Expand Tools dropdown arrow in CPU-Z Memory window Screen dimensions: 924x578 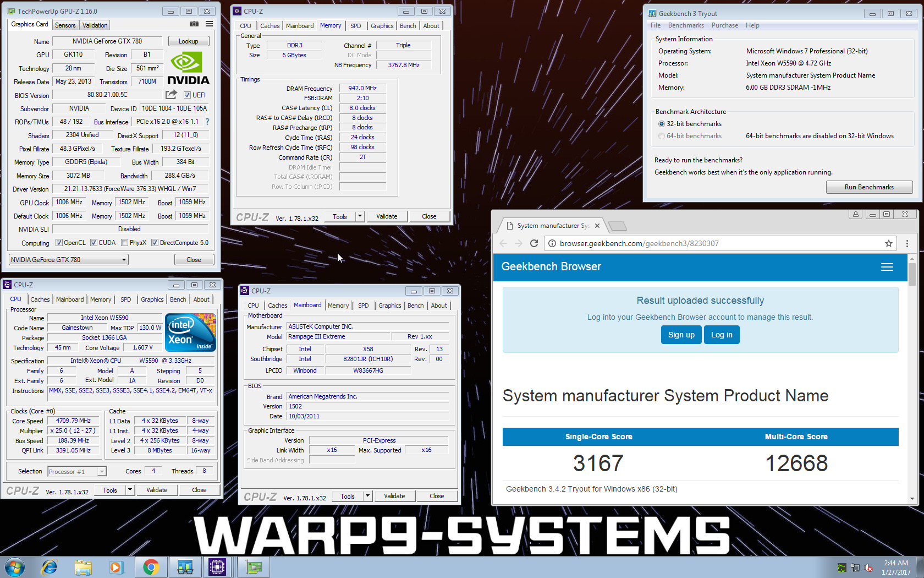360,216
